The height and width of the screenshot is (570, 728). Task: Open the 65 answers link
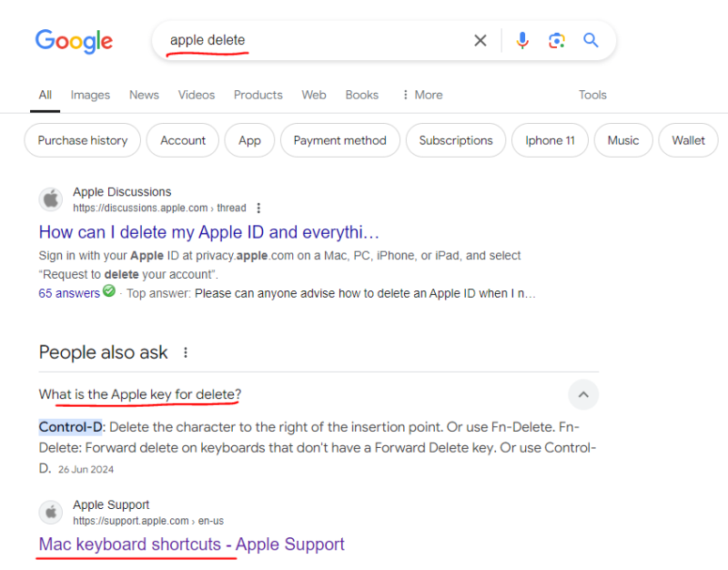point(69,293)
